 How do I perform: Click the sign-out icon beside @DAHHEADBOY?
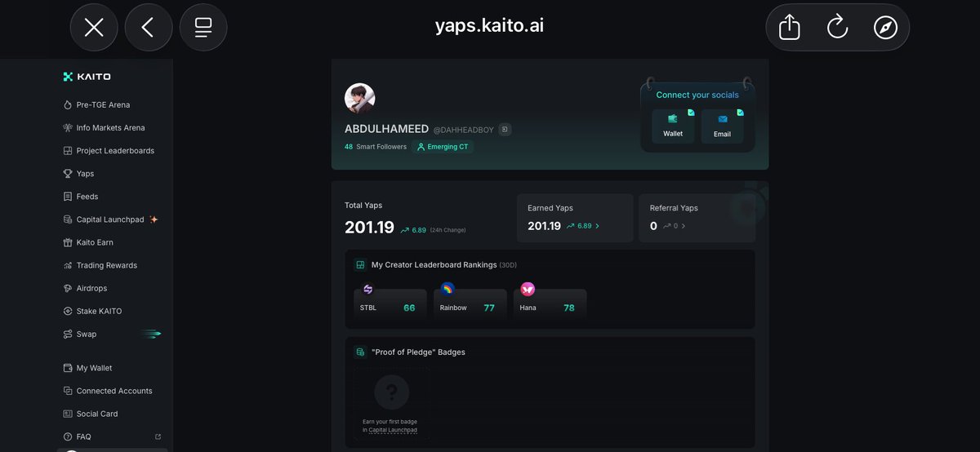(x=506, y=130)
